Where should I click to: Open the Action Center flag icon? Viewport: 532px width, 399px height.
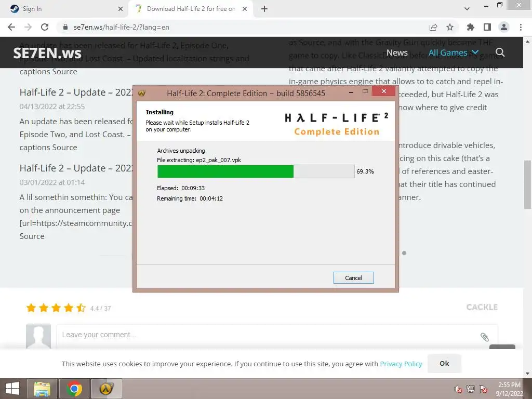483,389
